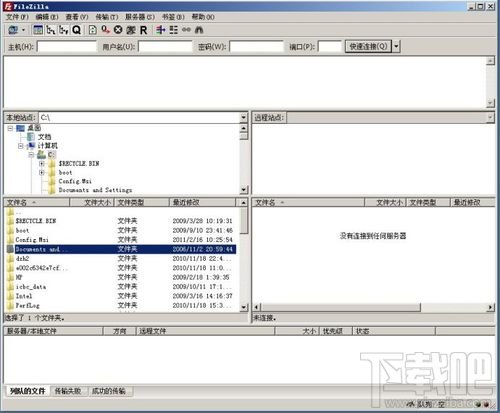Select $RECYCLE.BIN folder in file list

(x=121, y=221)
